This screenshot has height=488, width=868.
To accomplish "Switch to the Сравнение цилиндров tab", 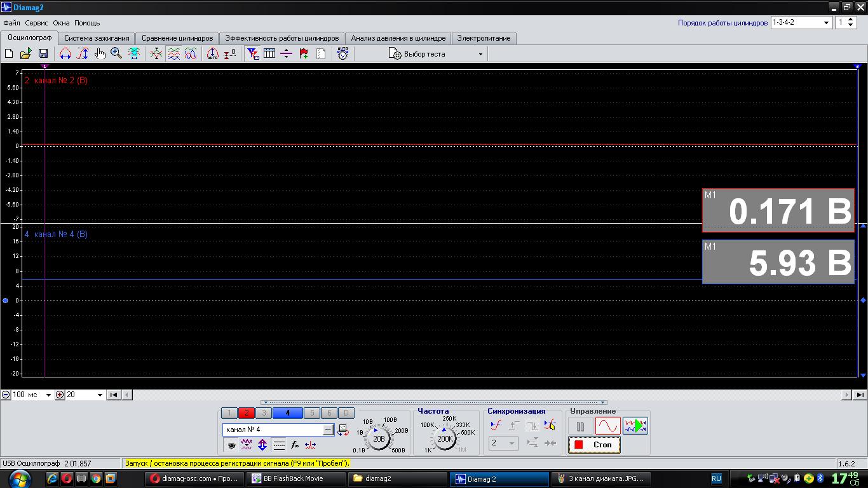I will point(177,38).
